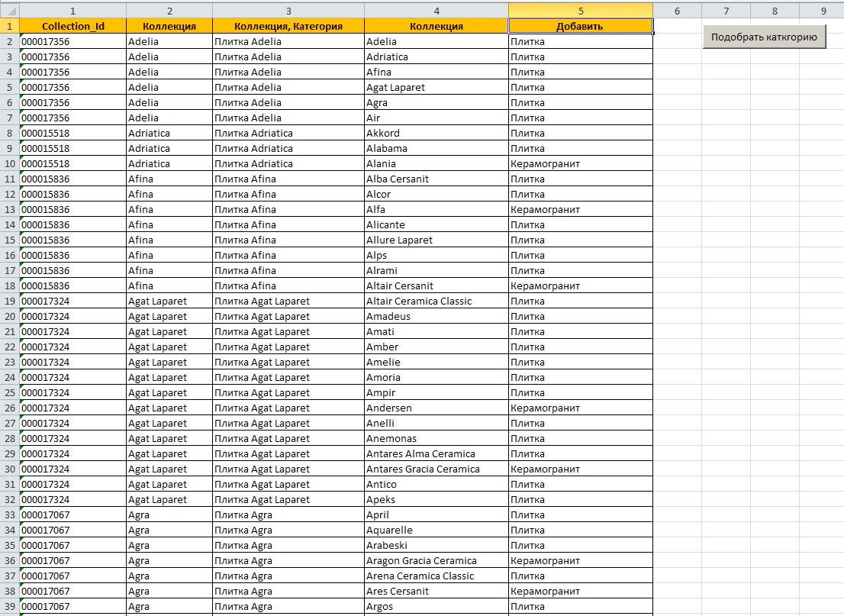
Task: Select column 1 header
Action: click(72, 11)
